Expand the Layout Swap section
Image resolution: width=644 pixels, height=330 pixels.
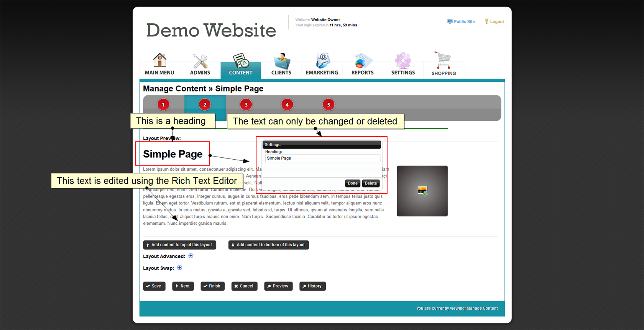tap(180, 268)
